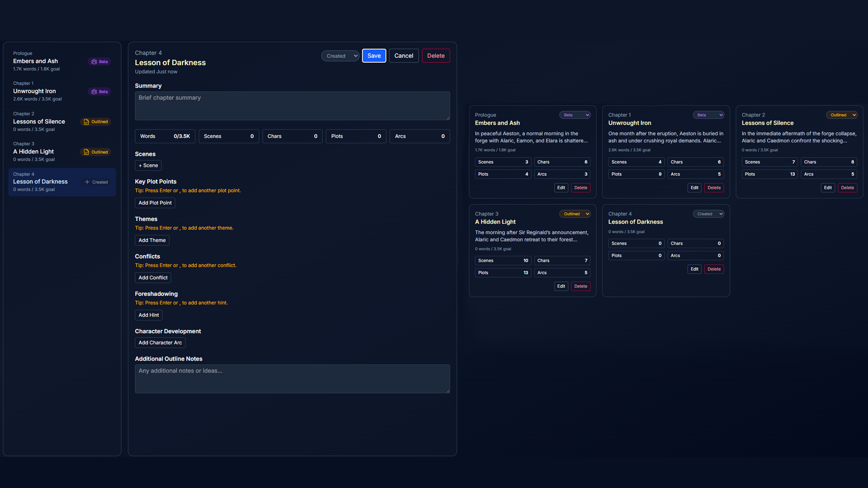Click into the Brief chapter summary field
The image size is (868, 488).
point(292,106)
